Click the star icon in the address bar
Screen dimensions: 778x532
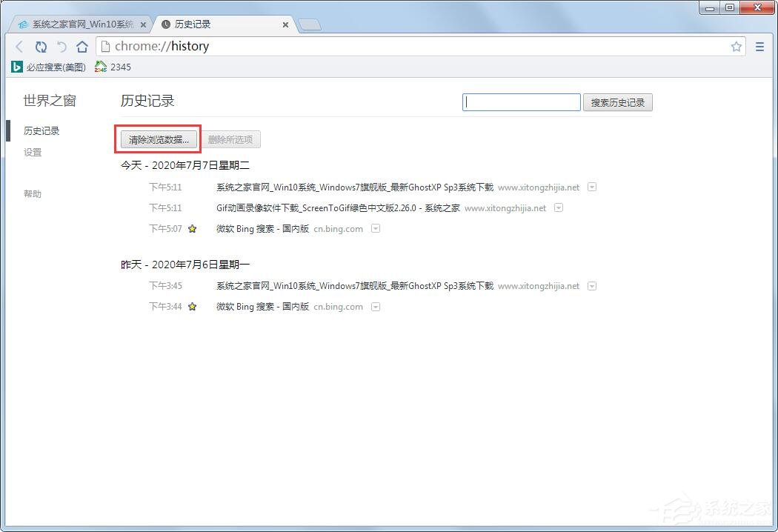[737, 46]
